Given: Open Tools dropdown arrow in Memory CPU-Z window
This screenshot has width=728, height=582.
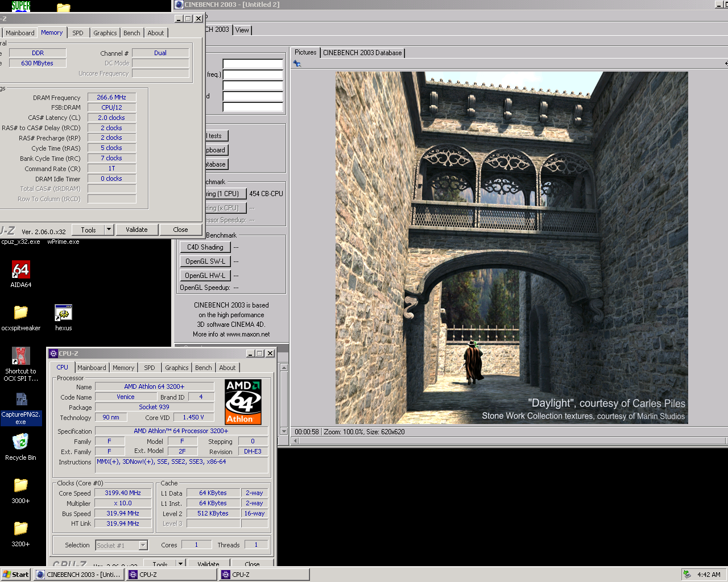Looking at the screenshot, I should tap(109, 230).
